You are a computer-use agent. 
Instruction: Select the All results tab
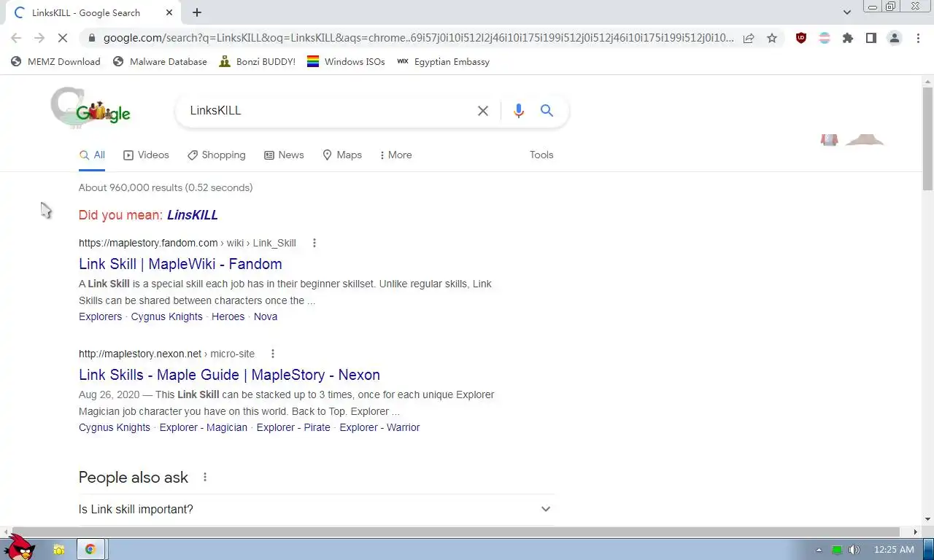click(92, 155)
